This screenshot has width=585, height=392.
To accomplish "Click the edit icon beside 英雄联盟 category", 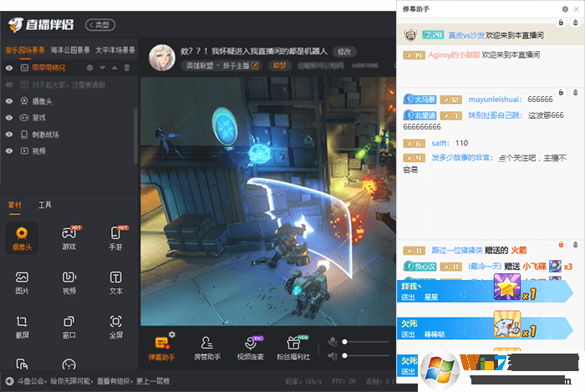I will pyautogui.click(x=255, y=66).
